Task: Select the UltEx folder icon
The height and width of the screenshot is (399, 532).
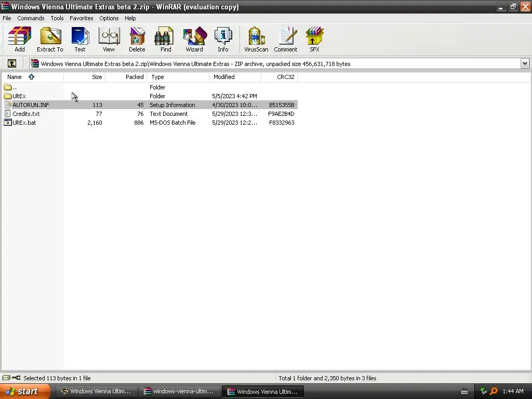Action: click(7, 96)
